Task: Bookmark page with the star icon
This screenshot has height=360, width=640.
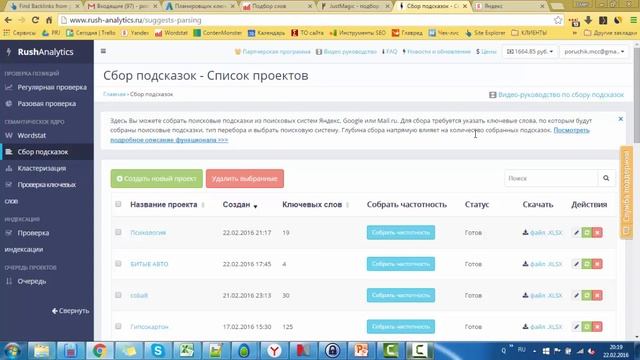Action: (558, 20)
